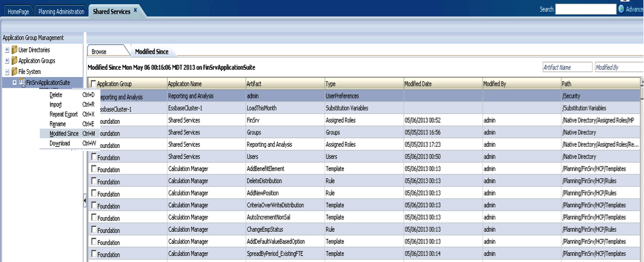Click the Artifact Name filter field

tap(566, 67)
